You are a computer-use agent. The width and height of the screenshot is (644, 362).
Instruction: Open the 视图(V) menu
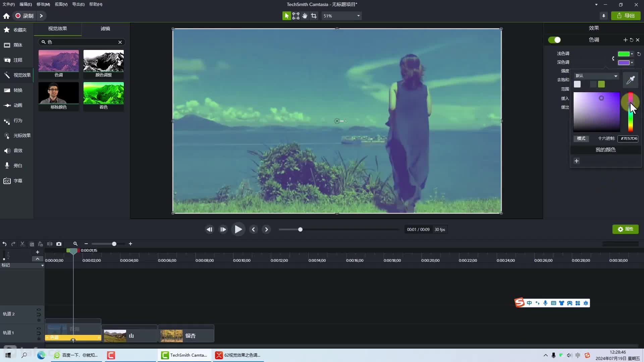[x=61, y=4]
